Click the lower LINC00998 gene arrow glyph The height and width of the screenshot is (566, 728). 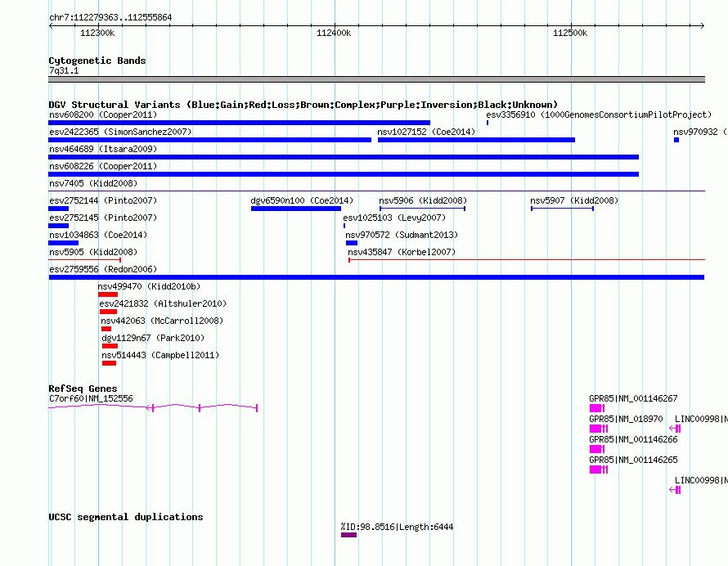[x=675, y=490]
